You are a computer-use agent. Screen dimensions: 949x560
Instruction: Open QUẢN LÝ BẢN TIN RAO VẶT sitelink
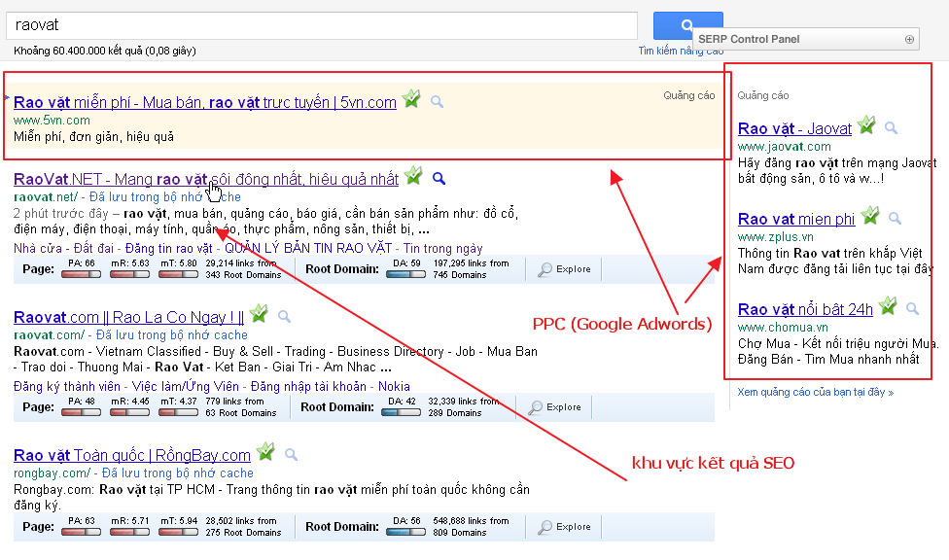[308, 249]
